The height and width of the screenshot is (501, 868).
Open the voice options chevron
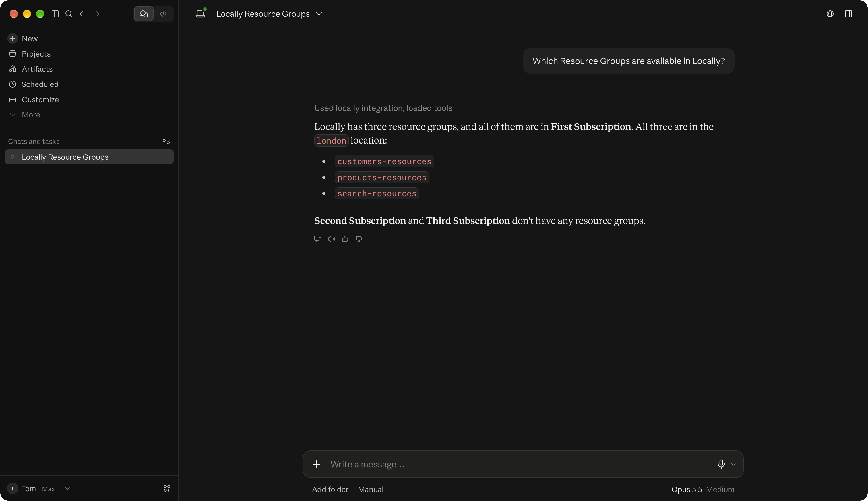733,464
